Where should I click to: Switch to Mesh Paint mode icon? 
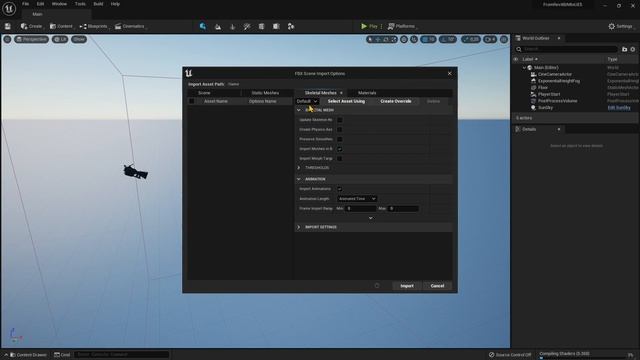coord(247,26)
